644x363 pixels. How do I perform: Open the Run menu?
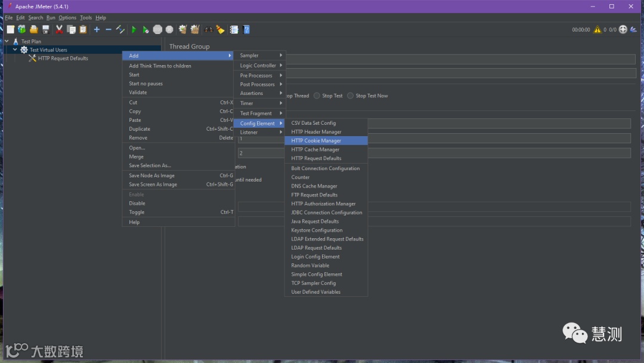click(51, 18)
